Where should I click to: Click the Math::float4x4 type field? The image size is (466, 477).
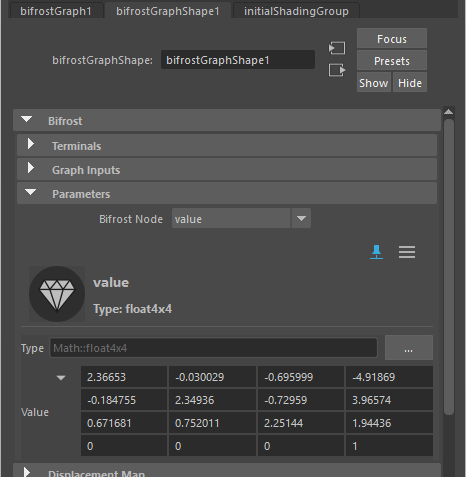click(213, 348)
